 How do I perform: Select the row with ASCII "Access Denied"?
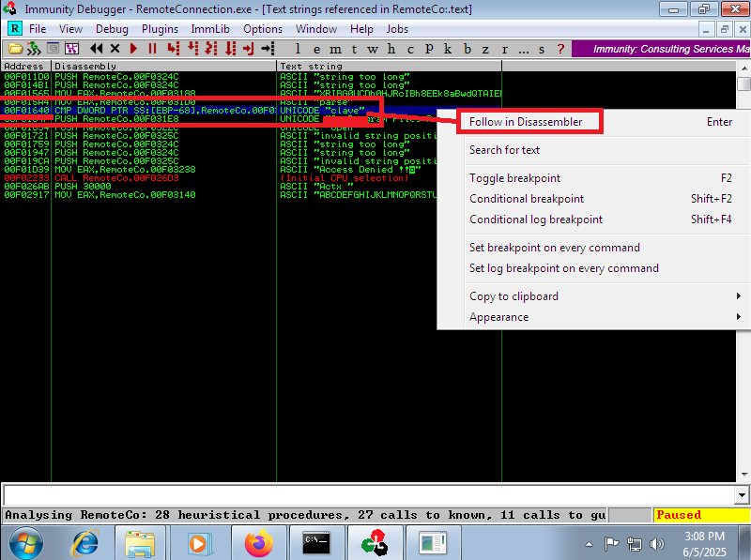click(221, 170)
